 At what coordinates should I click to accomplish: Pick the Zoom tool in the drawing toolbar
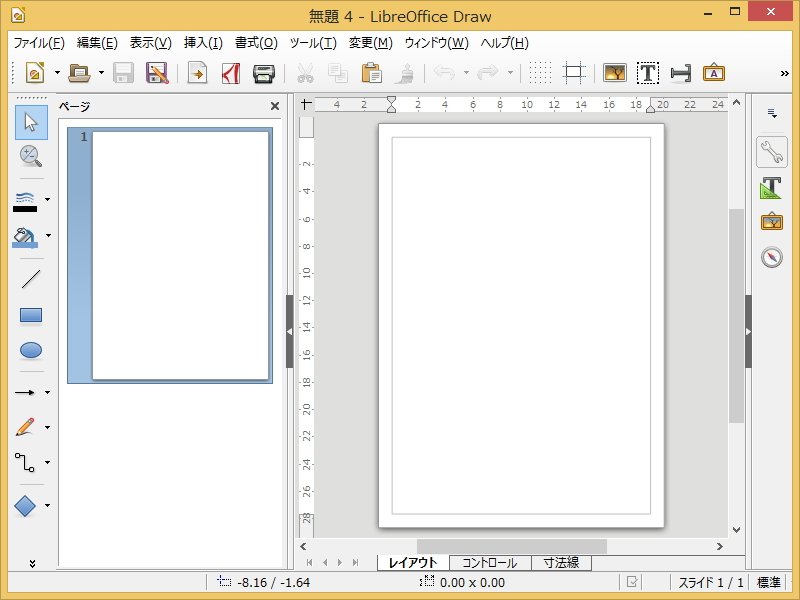tap(30, 157)
